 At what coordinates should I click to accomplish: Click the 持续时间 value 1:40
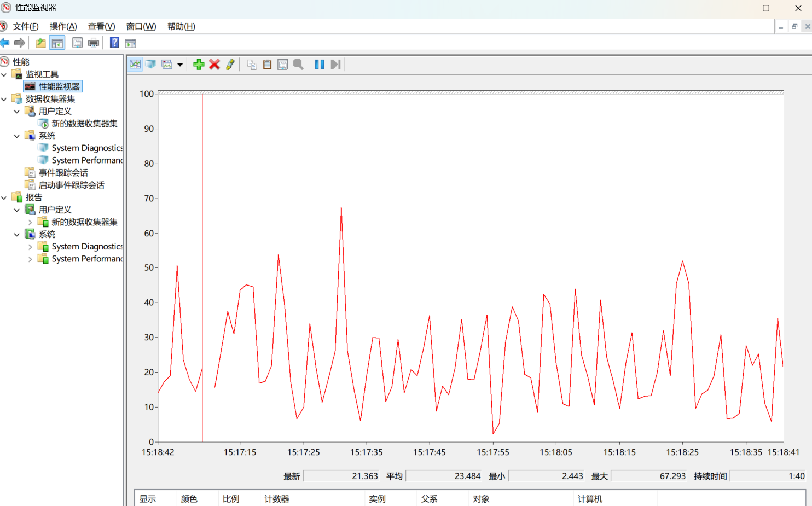pos(768,476)
